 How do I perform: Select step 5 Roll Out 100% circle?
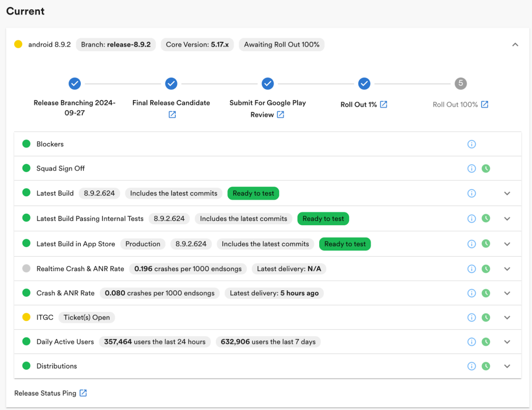click(461, 83)
